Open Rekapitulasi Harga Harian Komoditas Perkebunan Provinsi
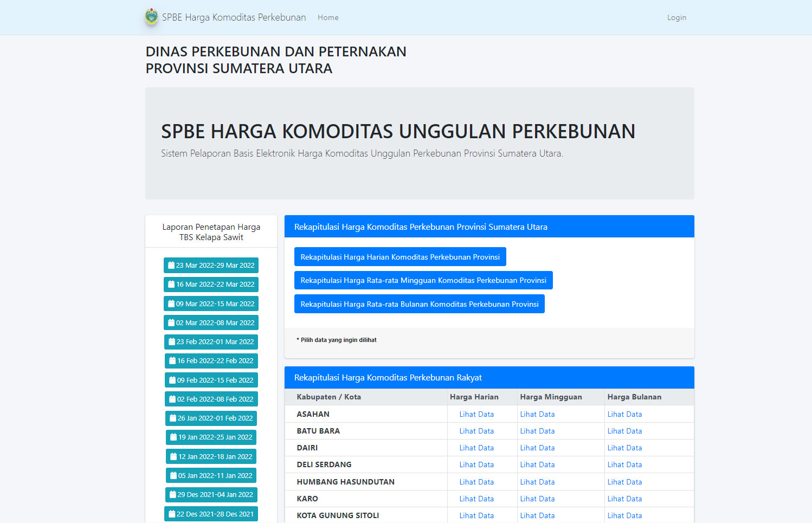Viewport: 812px width, 523px height. [x=399, y=257]
